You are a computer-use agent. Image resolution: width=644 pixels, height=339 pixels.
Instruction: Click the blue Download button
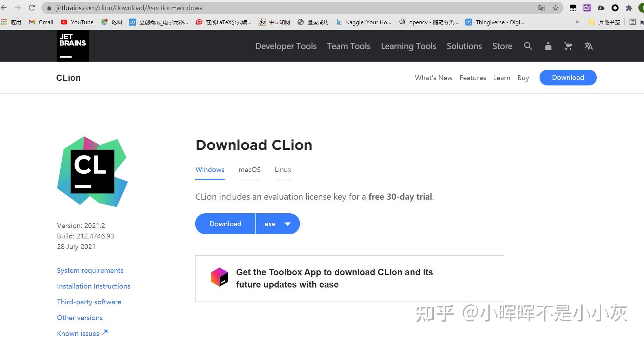(x=225, y=224)
